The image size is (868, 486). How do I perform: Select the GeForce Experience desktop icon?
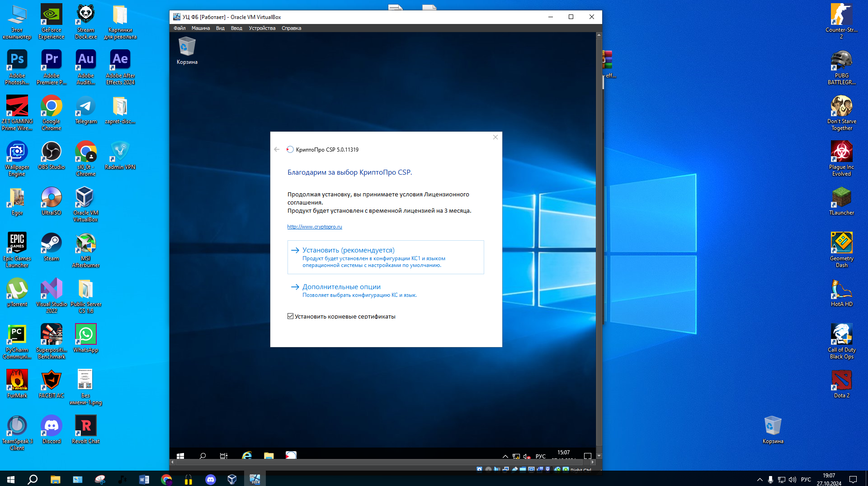point(52,21)
